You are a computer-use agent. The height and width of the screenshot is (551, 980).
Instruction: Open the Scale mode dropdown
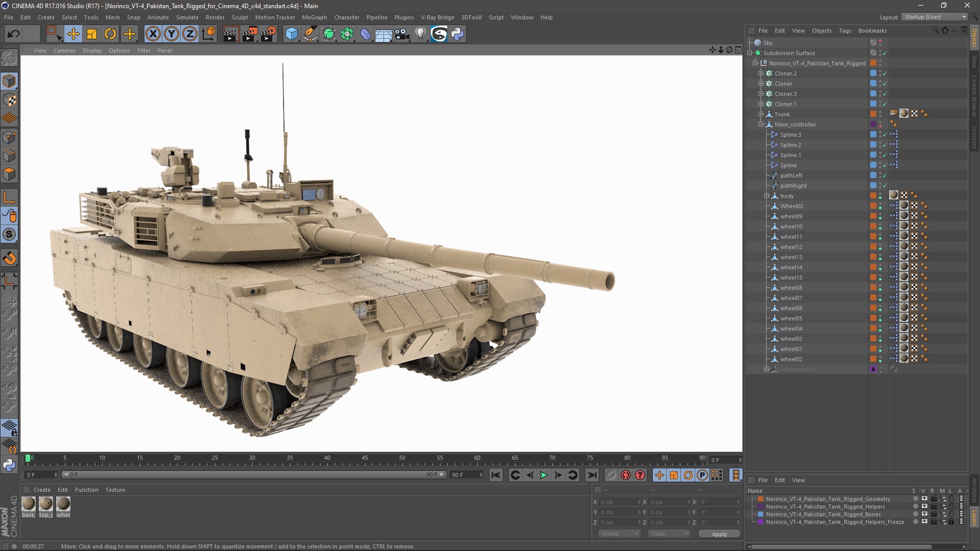point(669,534)
